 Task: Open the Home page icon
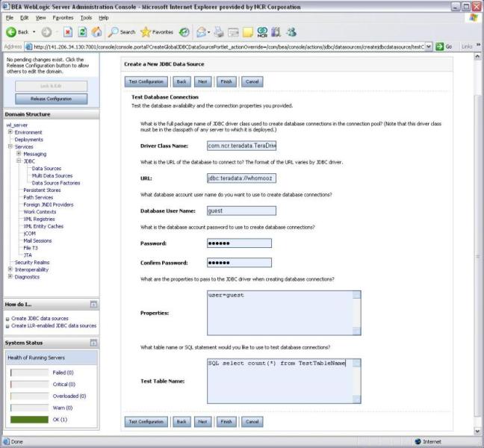(96, 32)
